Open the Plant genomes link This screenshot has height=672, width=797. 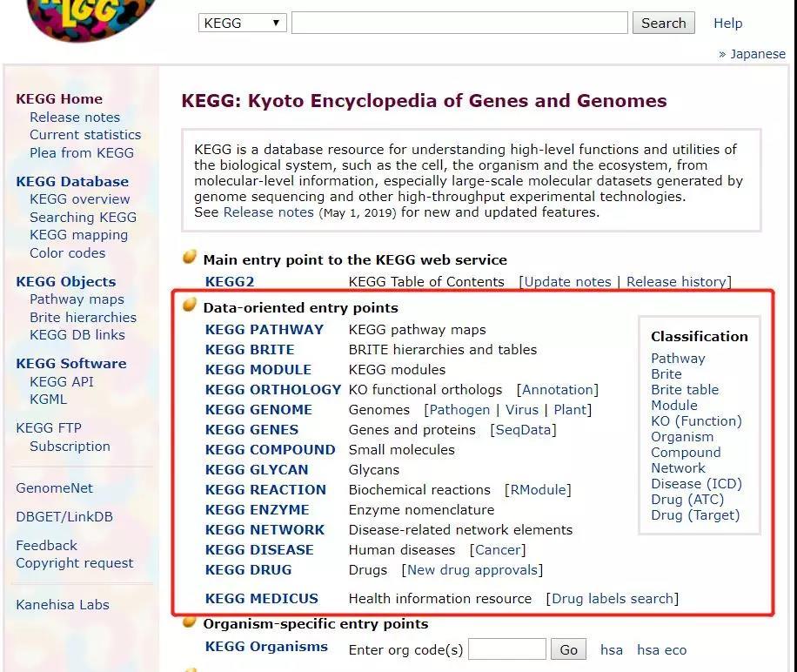pos(570,410)
